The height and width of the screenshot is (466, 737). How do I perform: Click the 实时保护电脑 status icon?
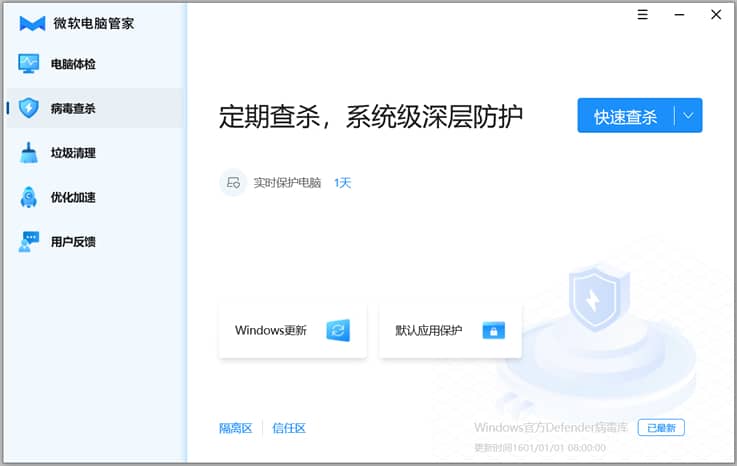(233, 182)
